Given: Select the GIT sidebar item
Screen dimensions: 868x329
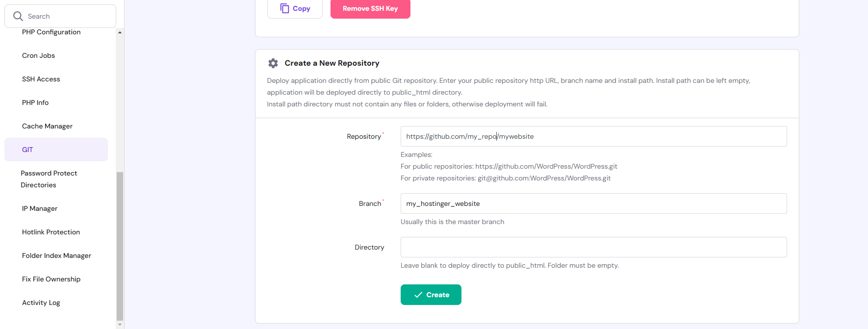Looking at the screenshot, I should pyautogui.click(x=27, y=150).
